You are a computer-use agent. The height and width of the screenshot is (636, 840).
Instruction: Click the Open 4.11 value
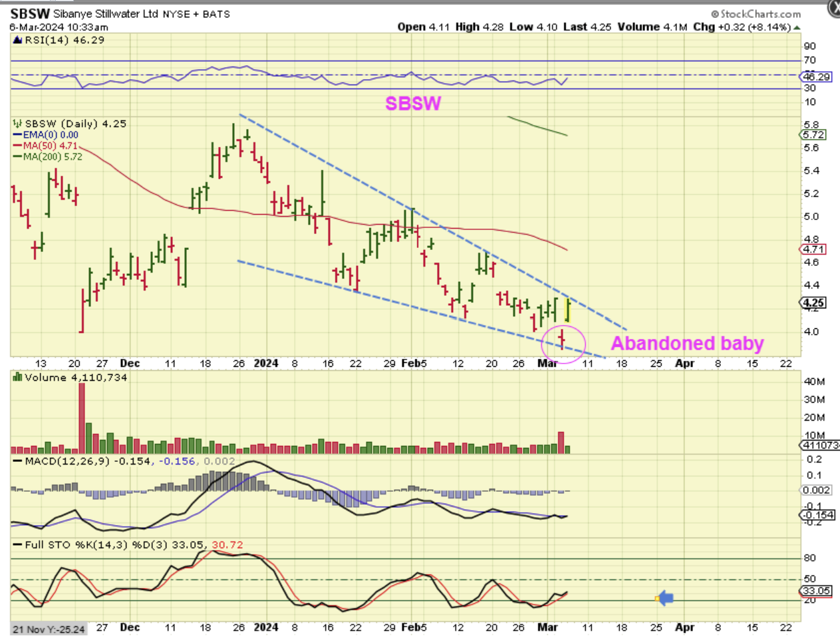(424, 27)
